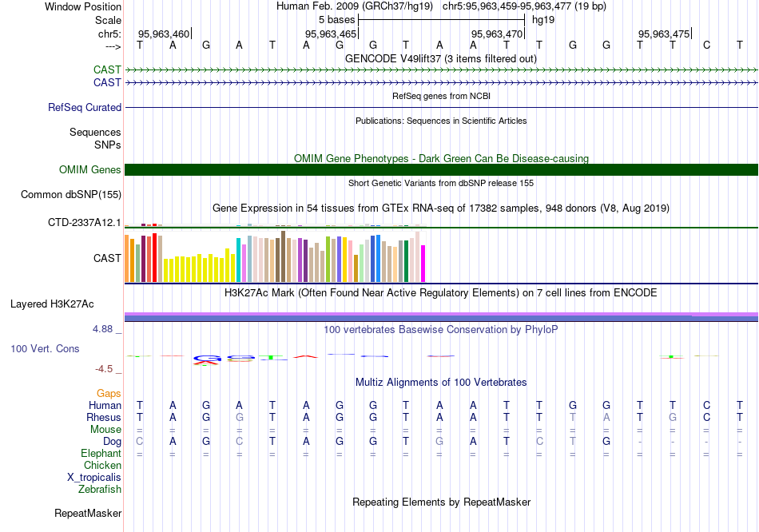Viewport: 759px width, 532px height.
Task: Click the 95,963,460 position marker
Action: 164,34
